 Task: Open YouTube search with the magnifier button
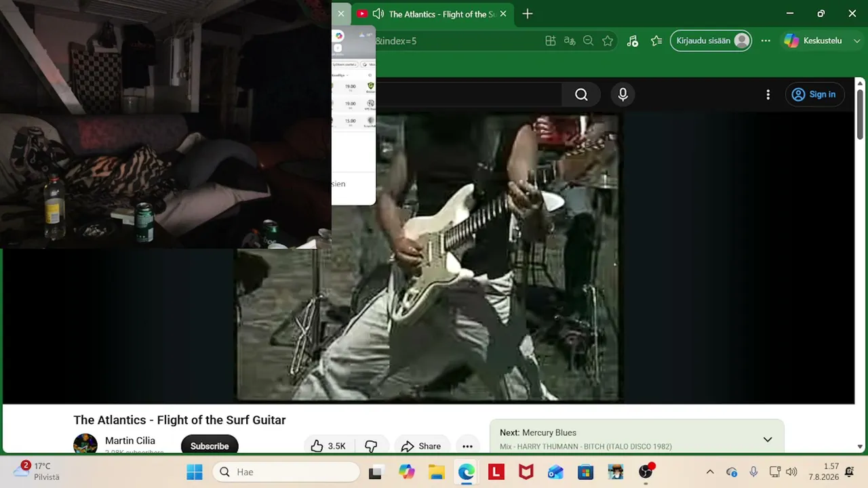581,95
